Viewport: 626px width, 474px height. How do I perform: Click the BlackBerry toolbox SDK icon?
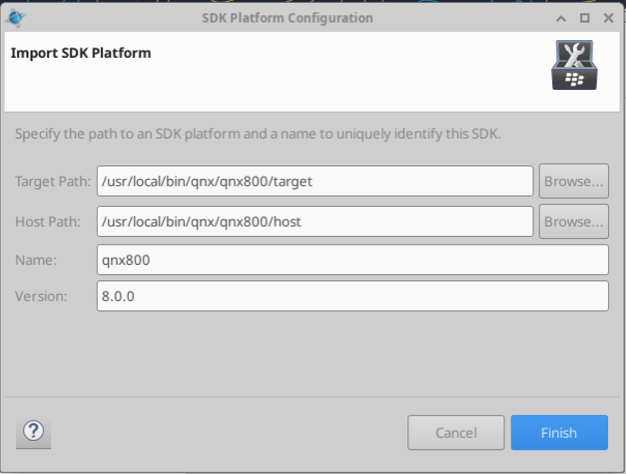[574, 66]
